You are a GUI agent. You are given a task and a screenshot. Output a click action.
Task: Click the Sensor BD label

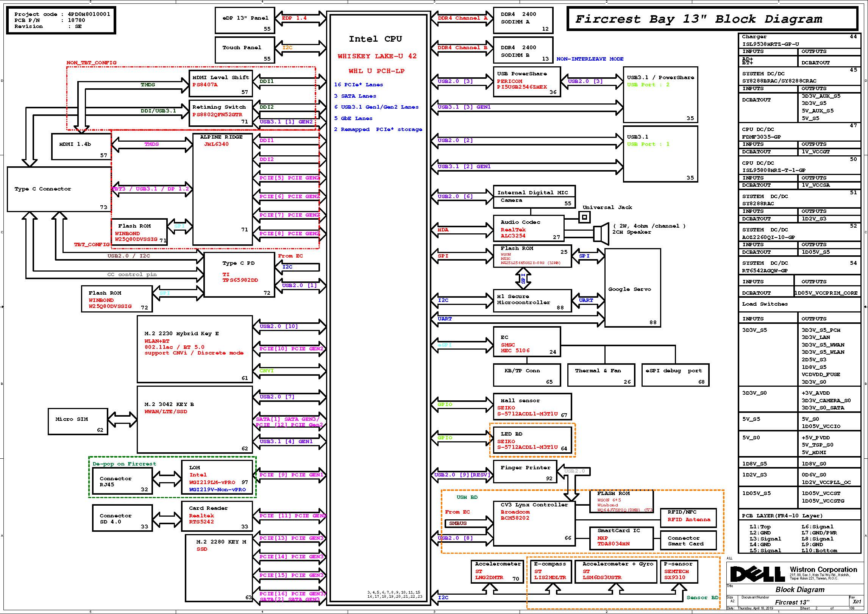pyautogui.click(x=703, y=598)
